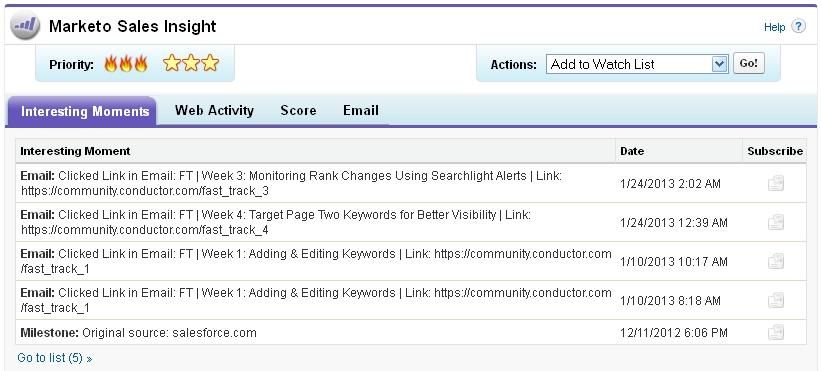Click the priority flames urgency icon

[x=126, y=64]
